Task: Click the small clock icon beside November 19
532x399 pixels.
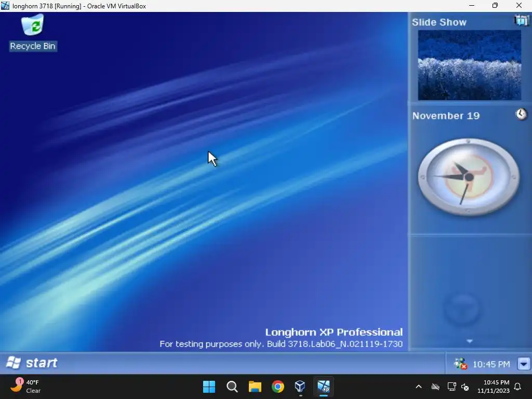Action: (522, 114)
